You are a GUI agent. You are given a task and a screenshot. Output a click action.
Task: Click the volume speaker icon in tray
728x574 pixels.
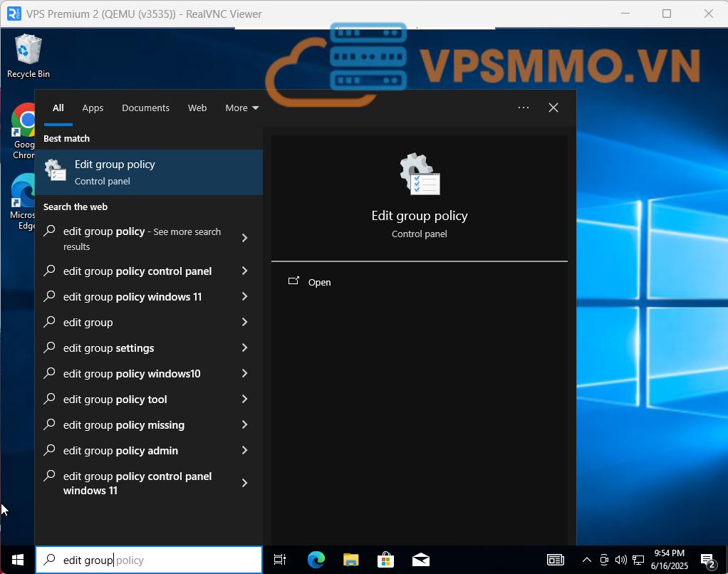click(x=620, y=560)
